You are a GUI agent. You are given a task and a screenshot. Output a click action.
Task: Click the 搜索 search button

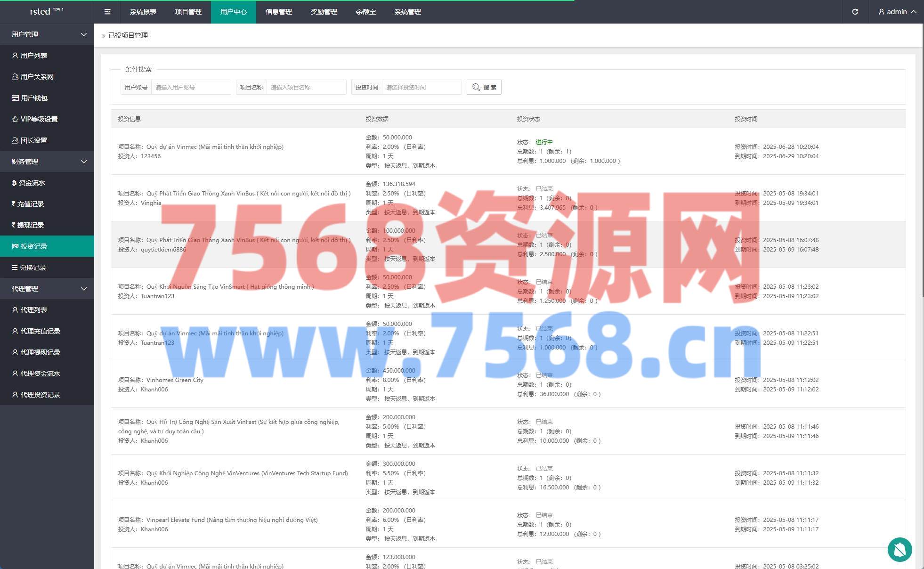tap(484, 87)
